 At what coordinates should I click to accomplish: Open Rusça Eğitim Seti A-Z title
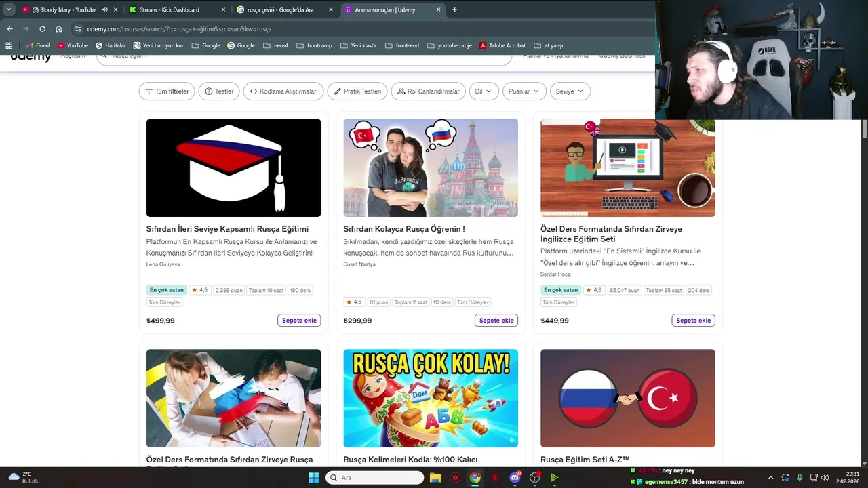[585, 460]
